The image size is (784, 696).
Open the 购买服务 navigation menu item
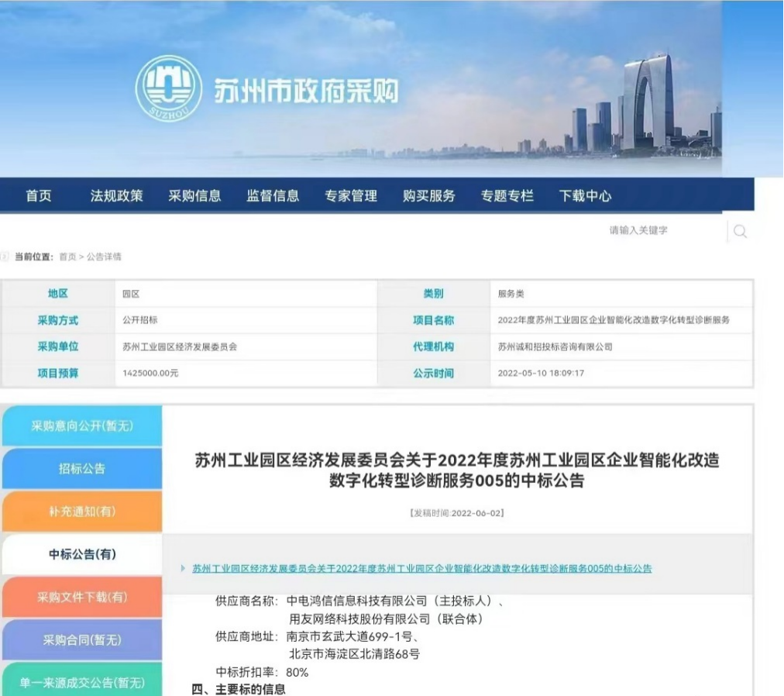[x=428, y=196]
